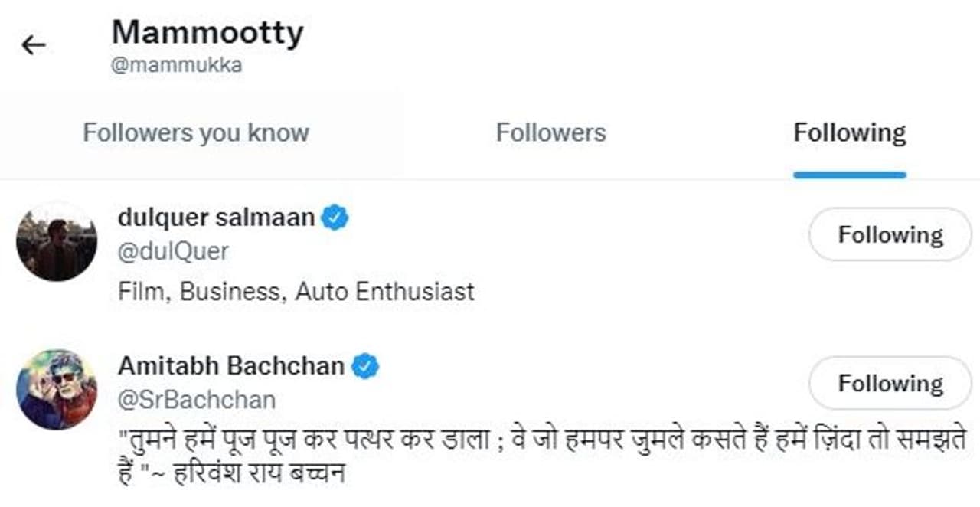The width and height of the screenshot is (980, 507).
Task: Unfollow dulquer salmaan via Following button
Action: point(890,234)
